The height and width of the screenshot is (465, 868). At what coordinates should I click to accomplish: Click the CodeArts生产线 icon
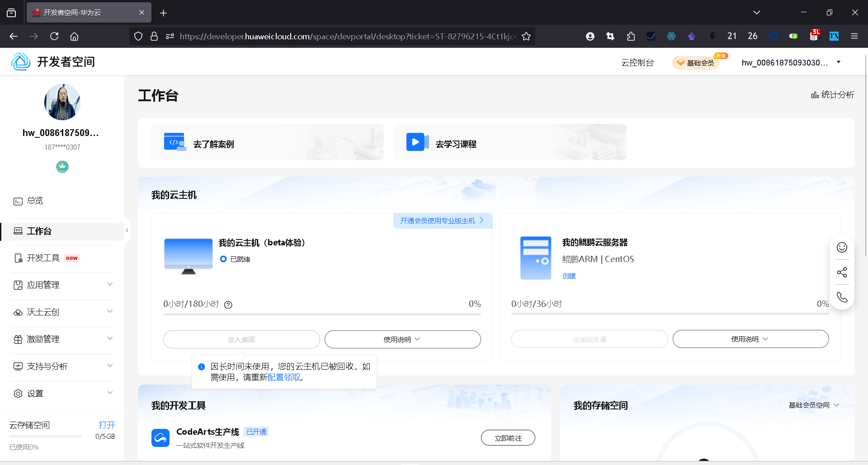click(x=160, y=437)
